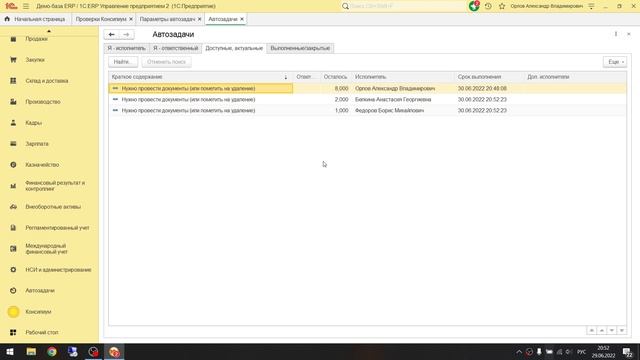The height and width of the screenshot is (360, 640).
Task: Open Финансовый результат и контроллинг section
Action: pos(55,186)
